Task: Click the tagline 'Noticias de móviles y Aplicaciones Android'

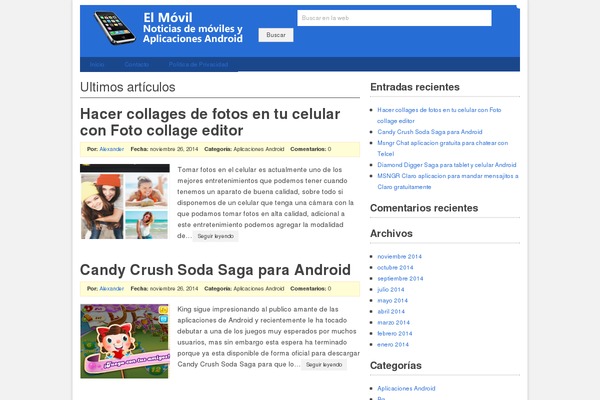Action: [x=193, y=34]
